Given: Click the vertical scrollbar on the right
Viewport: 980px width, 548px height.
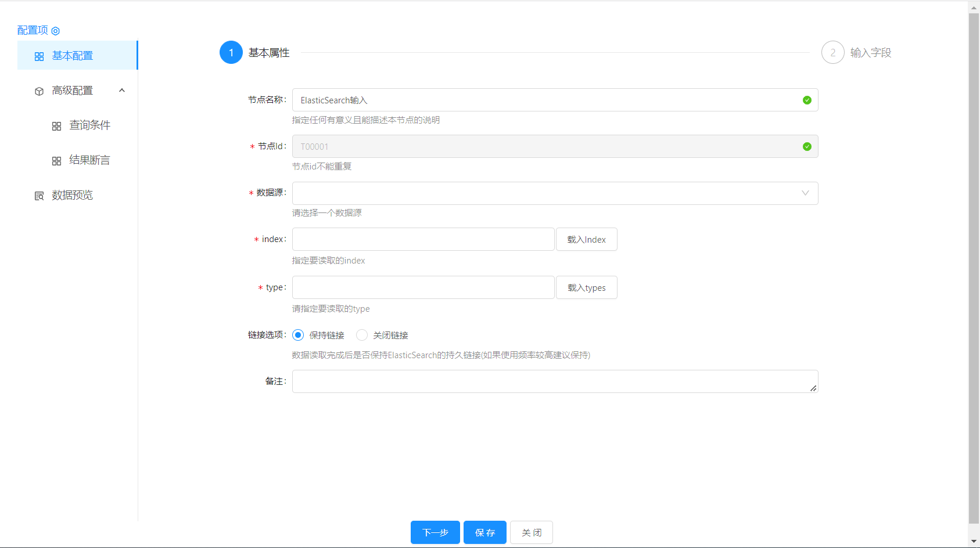Looking at the screenshot, I should click(974, 267).
